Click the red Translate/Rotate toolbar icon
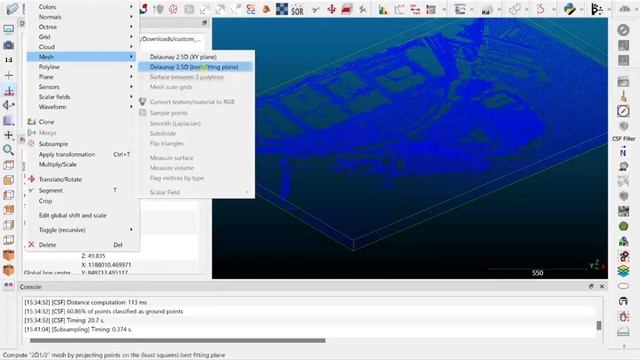Viewport: 640px width, 360px height. [331, 9]
